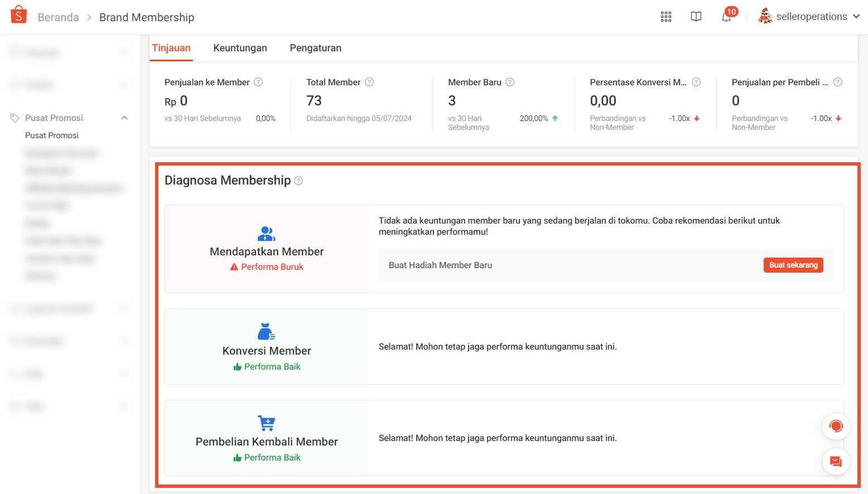The width and height of the screenshot is (868, 494).
Task: Click the Shopee logo in the top bar
Action: (x=18, y=15)
